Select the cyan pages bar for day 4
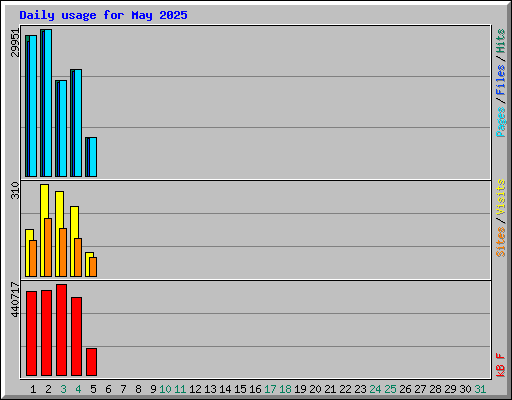The width and height of the screenshot is (512, 400). pos(78,123)
